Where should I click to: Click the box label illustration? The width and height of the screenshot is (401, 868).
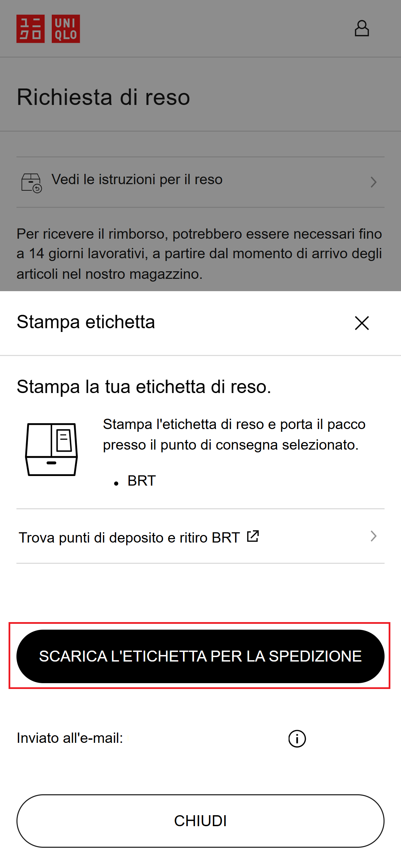click(x=51, y=449)
